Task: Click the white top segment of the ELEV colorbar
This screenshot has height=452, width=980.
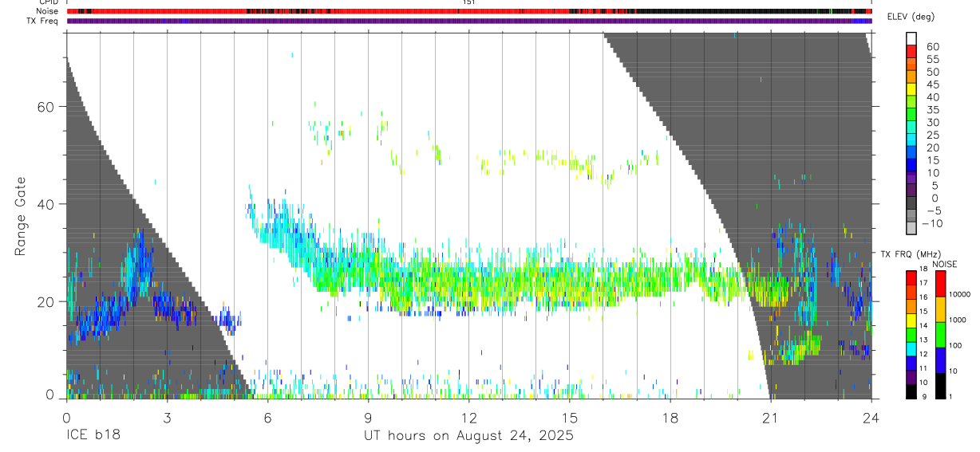Action: tap(911, 38)
